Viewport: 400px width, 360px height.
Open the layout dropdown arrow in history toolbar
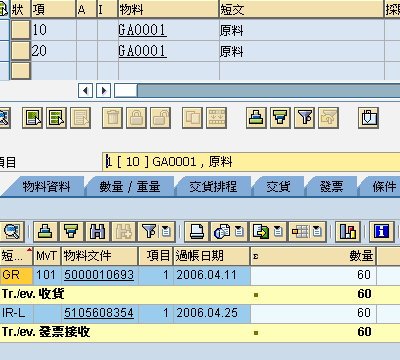[317, 231]
